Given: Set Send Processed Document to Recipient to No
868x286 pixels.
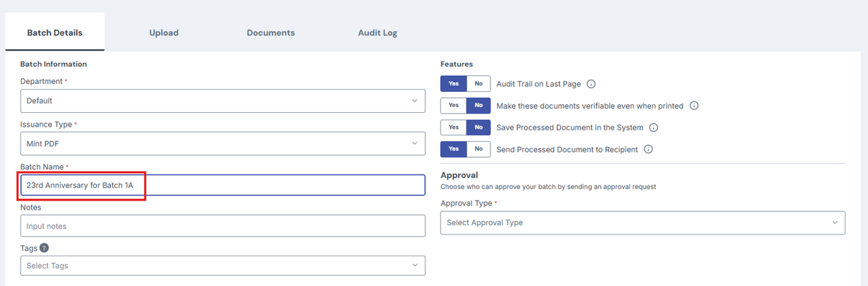Looking at the screenshot, I should tap(478, 149).
